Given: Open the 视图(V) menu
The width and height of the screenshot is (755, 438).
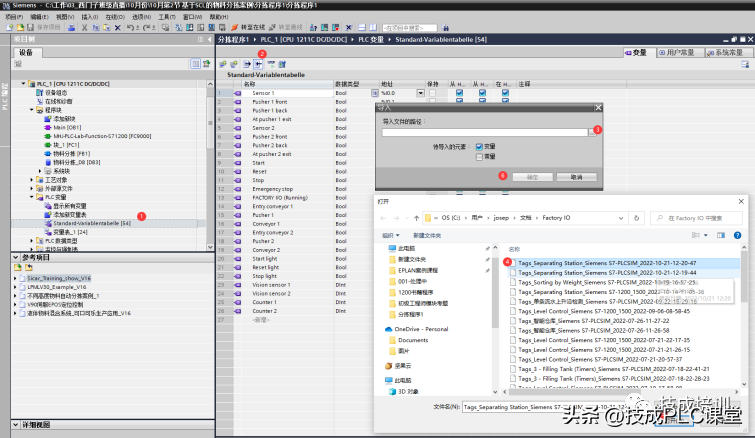Looking at the screenshot, I should click(65, 17).
